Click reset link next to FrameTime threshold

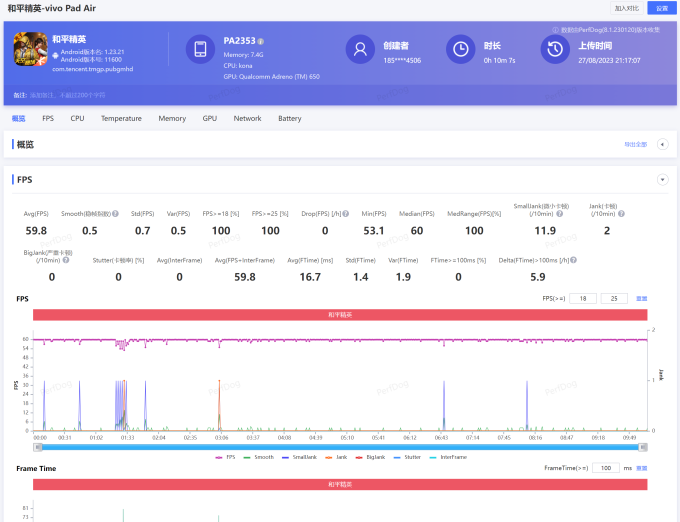pyautogui.click(x=641, y=468)
